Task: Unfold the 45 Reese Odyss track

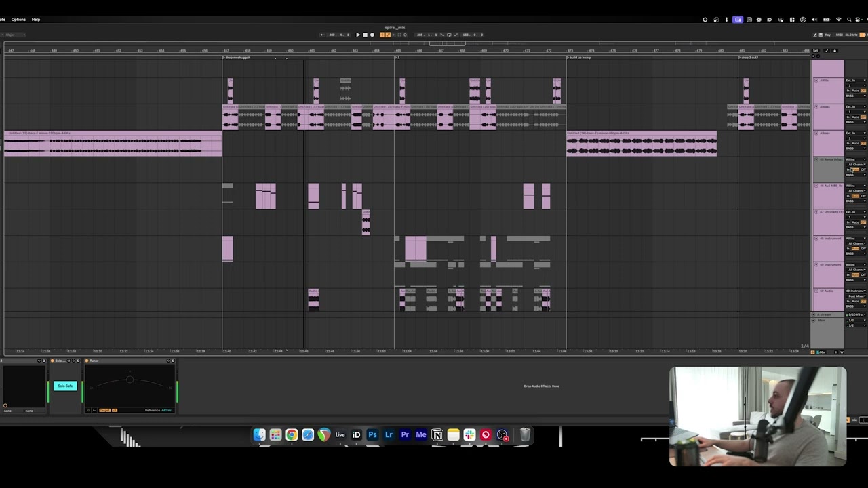Action: pyautogui.click(x=816, y=160)
